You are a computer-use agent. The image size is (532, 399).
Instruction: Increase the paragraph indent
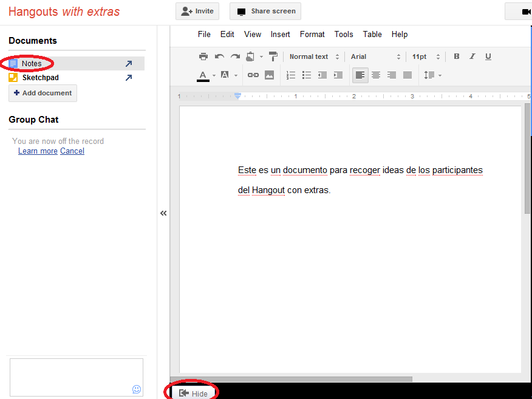coord(338,75)
